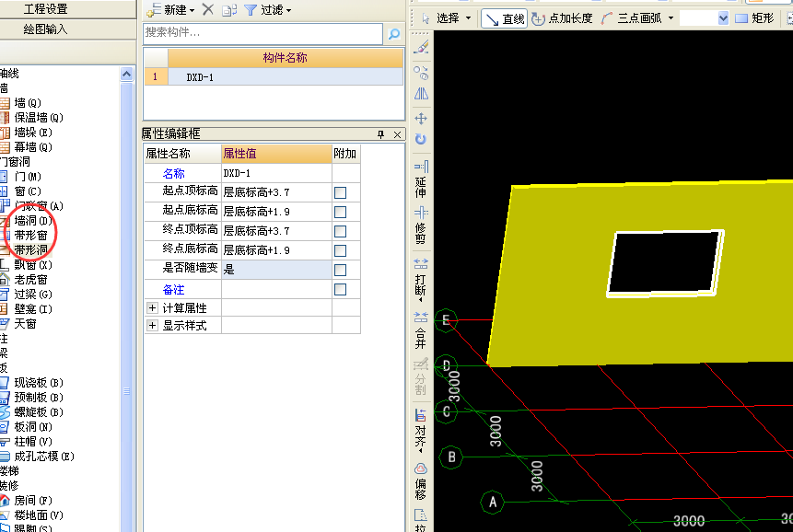
Task: Tick the 起点顶标高 附加 checkbox
Action: (x=341, y=192)
